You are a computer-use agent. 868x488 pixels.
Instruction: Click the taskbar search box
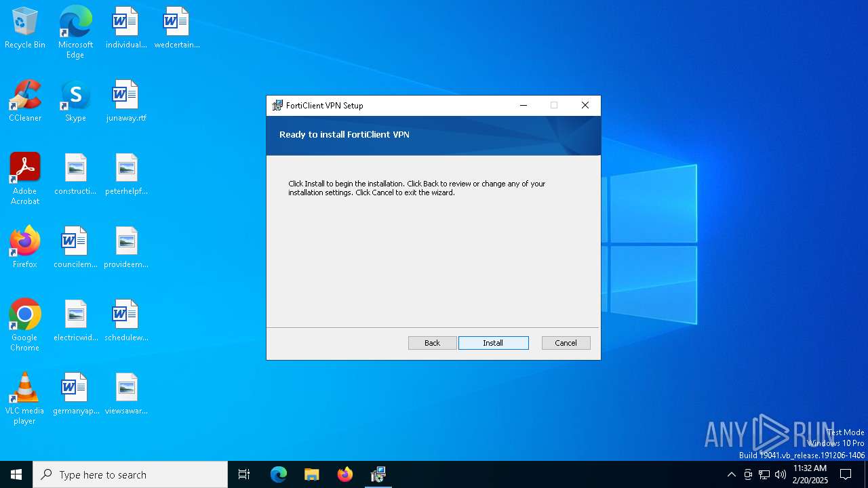(130, 474)
